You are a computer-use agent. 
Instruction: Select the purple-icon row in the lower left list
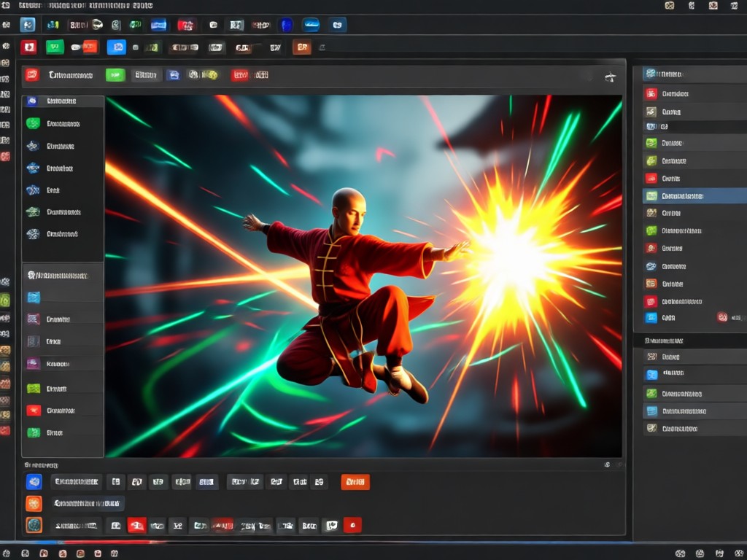[x=63, y=364]
